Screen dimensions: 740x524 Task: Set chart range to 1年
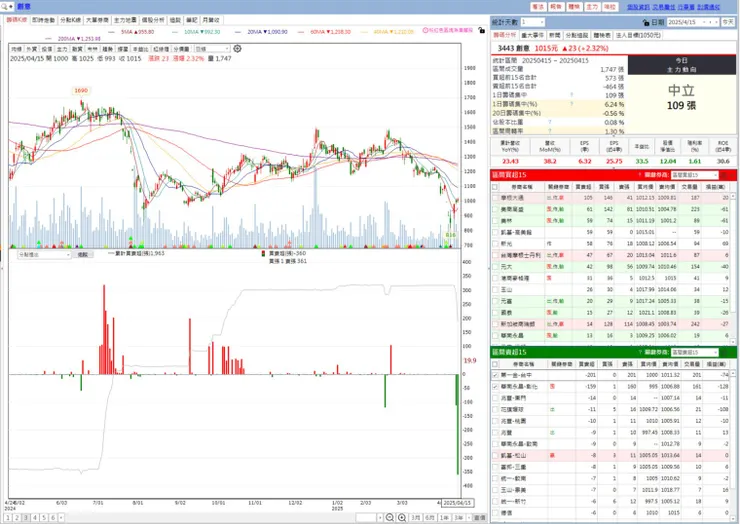point(444,518)
